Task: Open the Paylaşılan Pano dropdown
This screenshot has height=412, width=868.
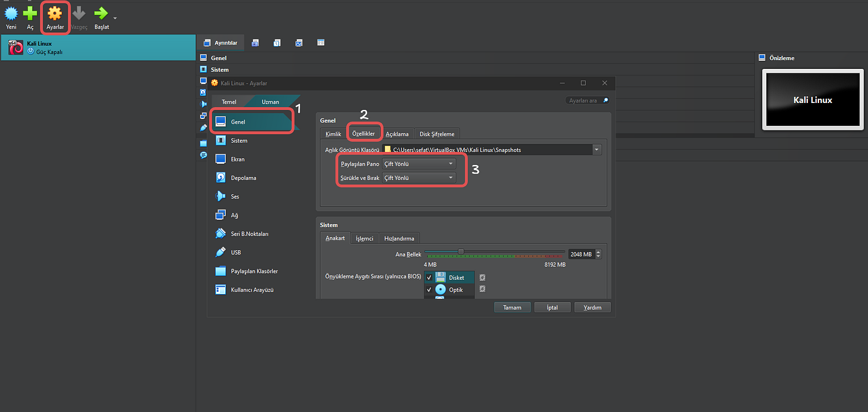Action: [419, 164]
